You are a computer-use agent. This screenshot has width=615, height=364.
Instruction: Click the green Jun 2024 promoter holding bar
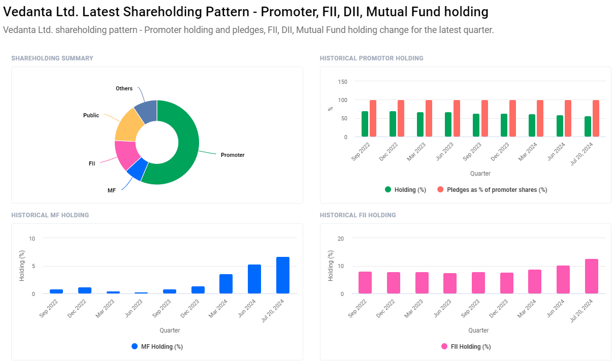[x=560, y=126]
